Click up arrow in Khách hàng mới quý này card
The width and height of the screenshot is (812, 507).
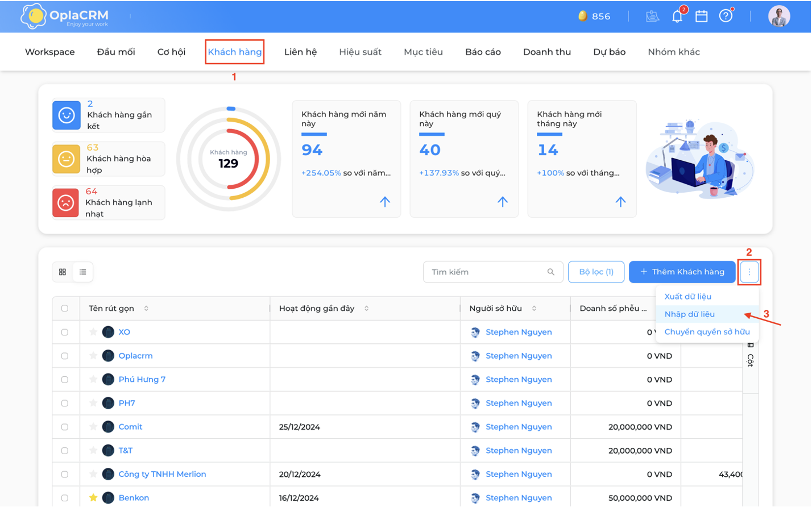pos(503,201)
